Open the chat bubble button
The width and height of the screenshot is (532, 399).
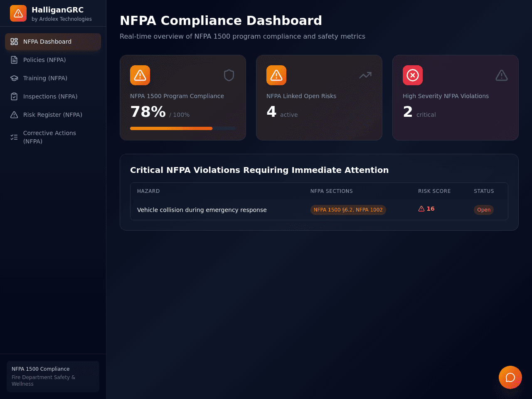pyautogui.click(x=510, y=377)
